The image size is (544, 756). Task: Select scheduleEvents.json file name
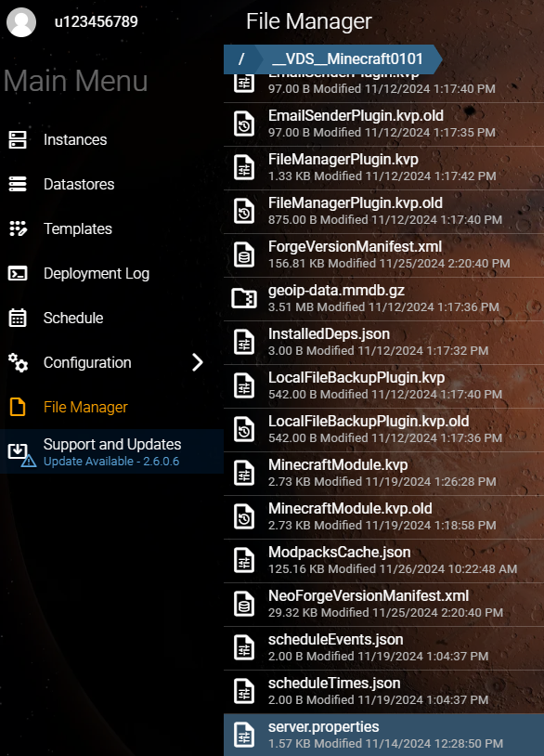click(335, 640)
